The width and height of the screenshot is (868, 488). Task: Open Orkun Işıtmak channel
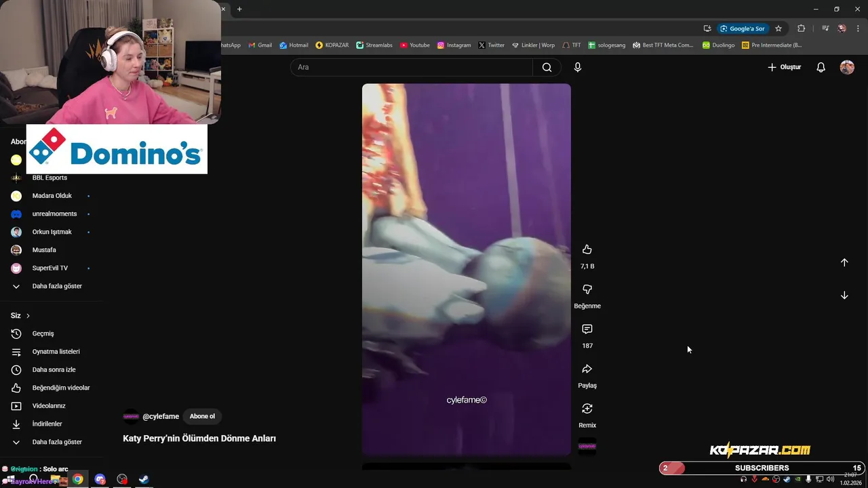point(52,232)
